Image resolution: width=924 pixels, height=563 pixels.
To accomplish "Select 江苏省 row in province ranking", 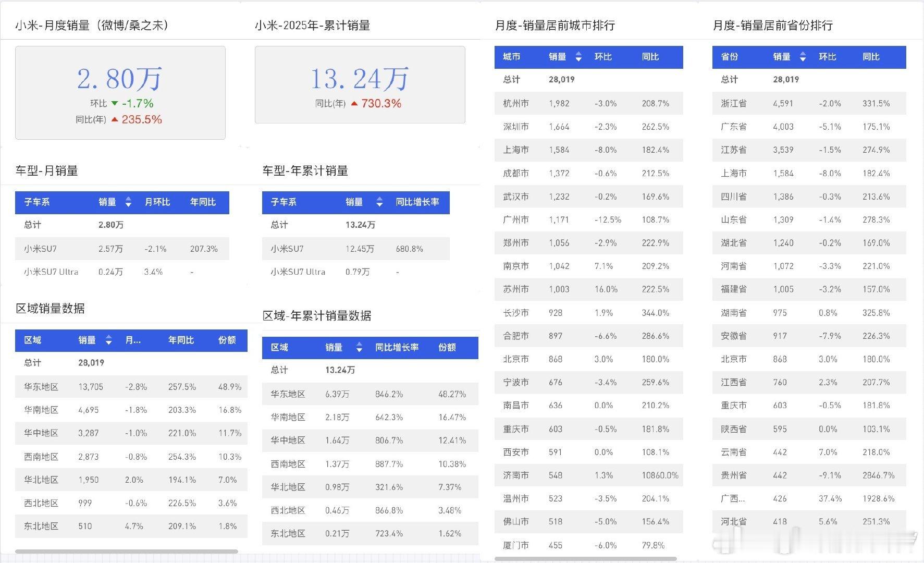I will tap(809, 150).
